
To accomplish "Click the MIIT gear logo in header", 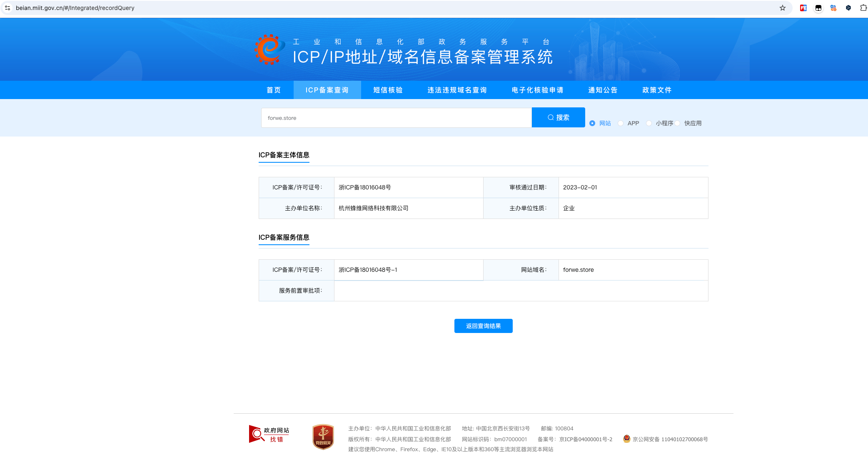I will [269, 50].
